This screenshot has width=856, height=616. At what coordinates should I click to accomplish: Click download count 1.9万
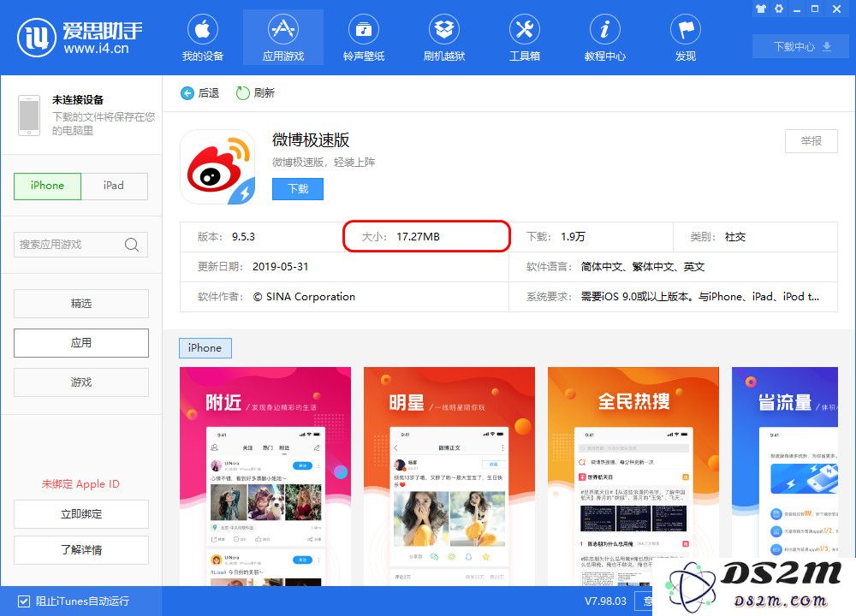tap(573, 237)
